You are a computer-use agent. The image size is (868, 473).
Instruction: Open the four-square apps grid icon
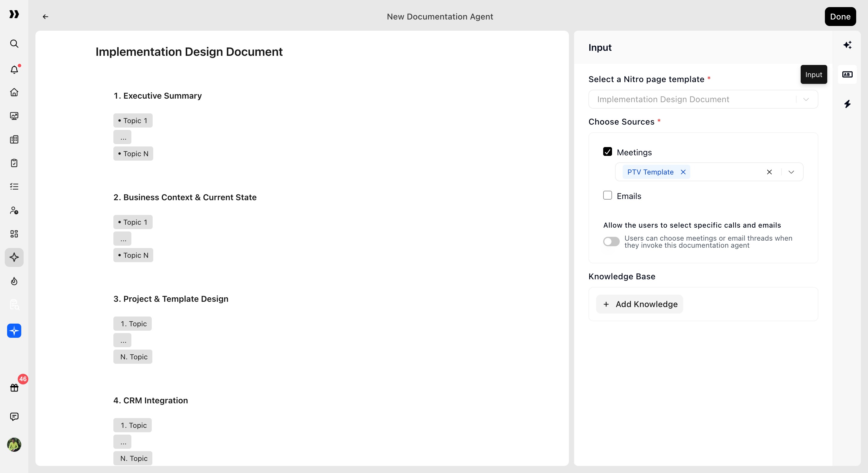[14, 234]
